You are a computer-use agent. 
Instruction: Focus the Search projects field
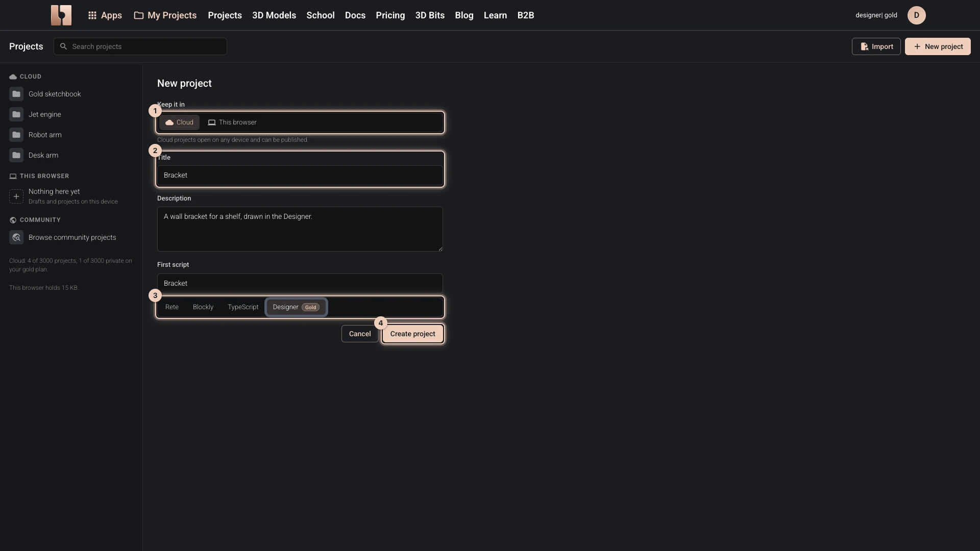(140, 46)
